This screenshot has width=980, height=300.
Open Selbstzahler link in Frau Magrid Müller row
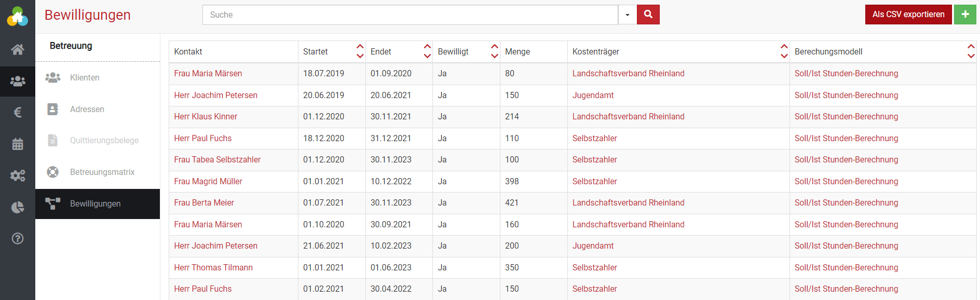tap(594, 182)
